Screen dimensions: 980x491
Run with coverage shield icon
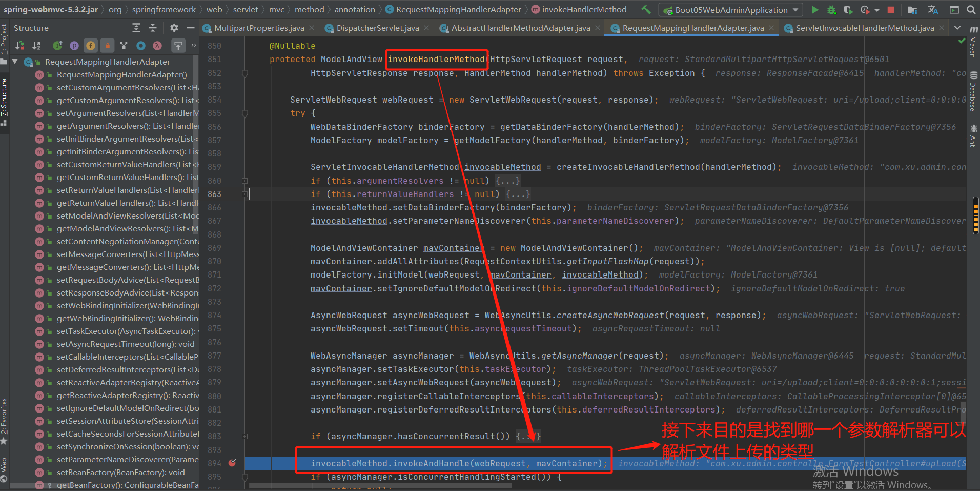(848, 9)
